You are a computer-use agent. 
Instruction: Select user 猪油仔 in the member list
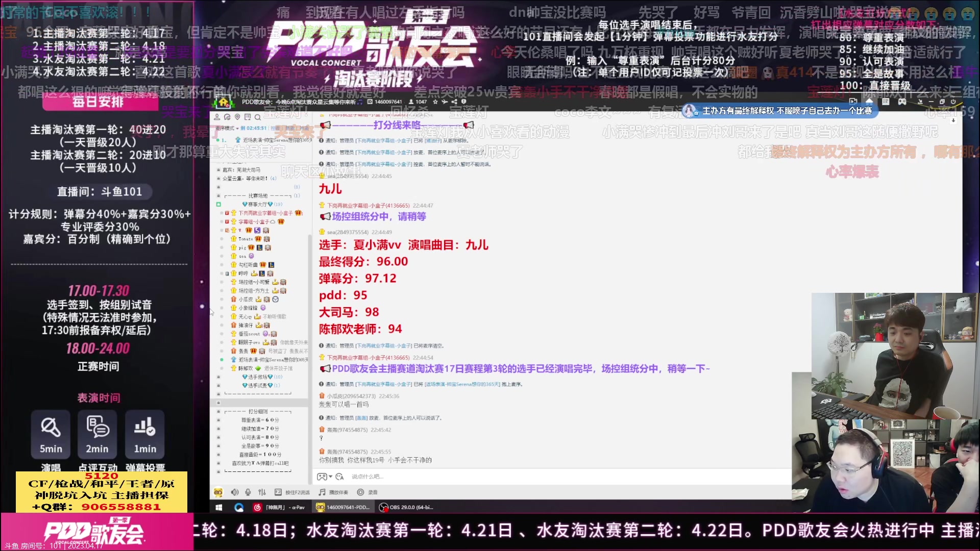[246, 325]
